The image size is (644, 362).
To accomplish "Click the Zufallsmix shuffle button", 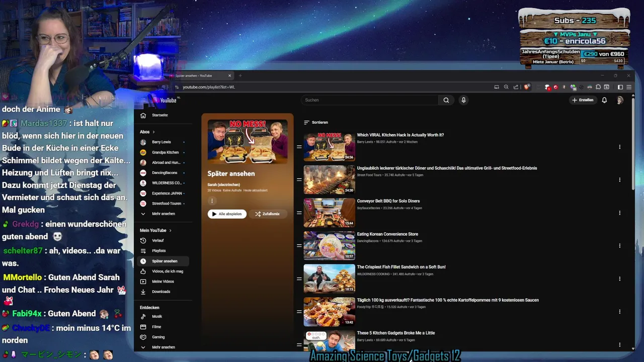I will pyautogui.click(x=267, y=214).
